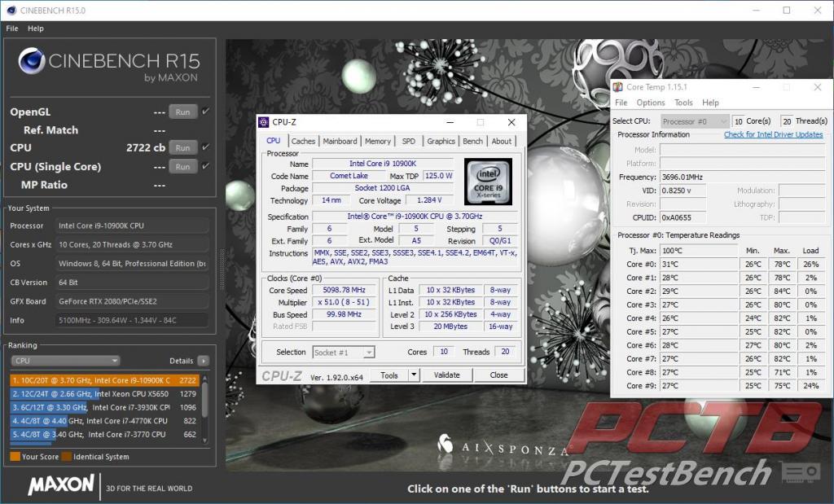Screen dimensions: 834x504
Task: Select ranking entry Intel Core i7-3930K
Action: [104, 407]
